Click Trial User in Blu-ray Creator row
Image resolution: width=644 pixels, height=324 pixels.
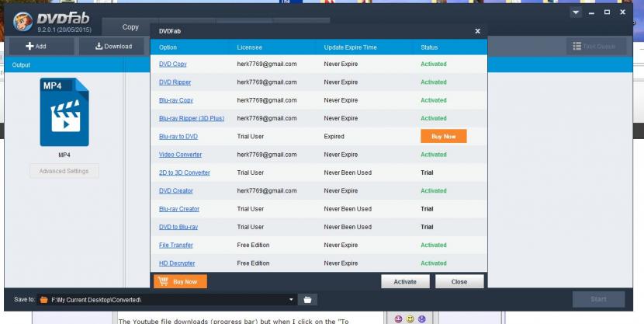click(250, 209)
